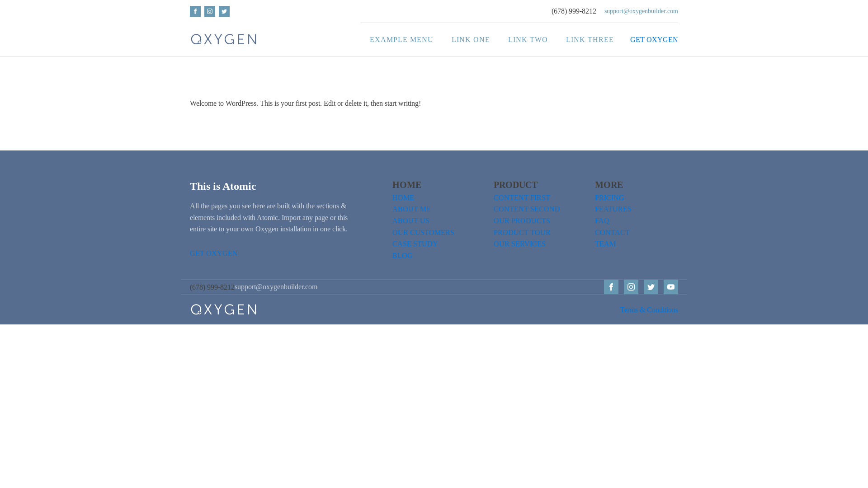
Task: Click the Oxygen logo in the footer
Action: (x=224, y=310)
